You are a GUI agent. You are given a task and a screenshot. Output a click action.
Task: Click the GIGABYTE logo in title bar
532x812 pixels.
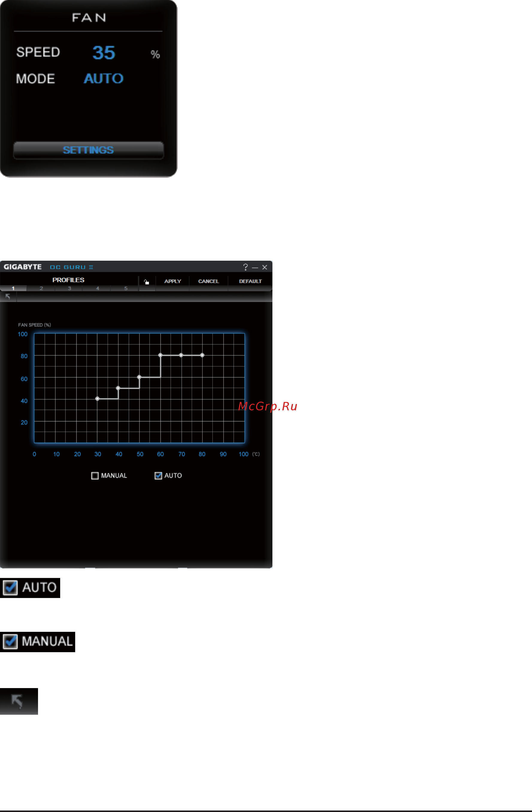tap(22, 267)
